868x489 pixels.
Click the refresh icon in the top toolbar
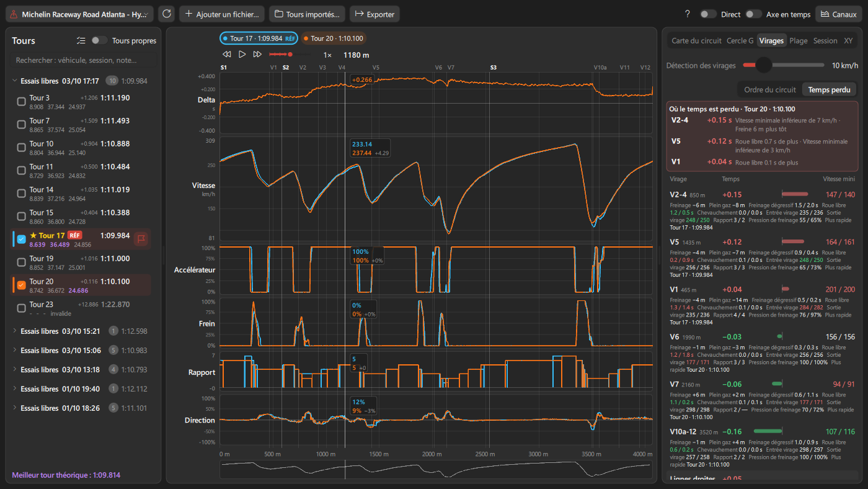(166, 14)
